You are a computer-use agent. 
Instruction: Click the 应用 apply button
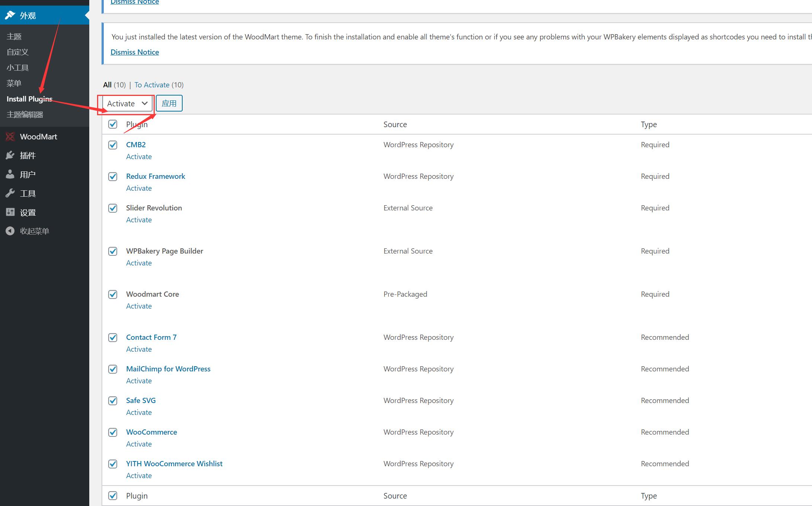click(x=169, y=103)
